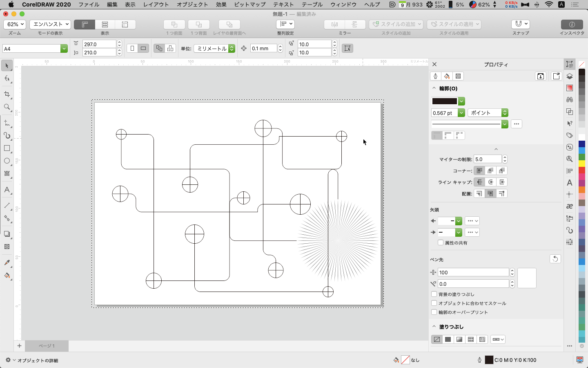Image resolution: width=588 pixels, height=368 pixels.
Task: Open the A4 page size dropdown
Action: 64,49
